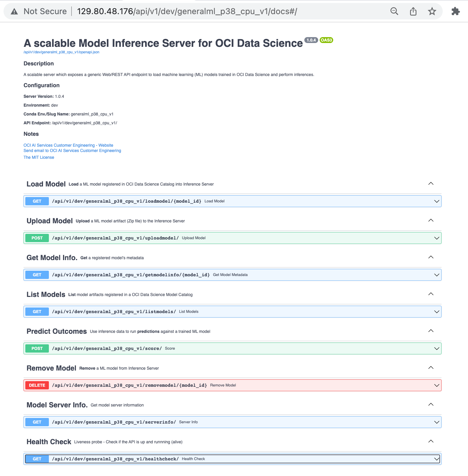Image resolution: width=468 pixels, height=476 pixels.
Task: Collapse the Upload Model section
Action: point(431,221)
